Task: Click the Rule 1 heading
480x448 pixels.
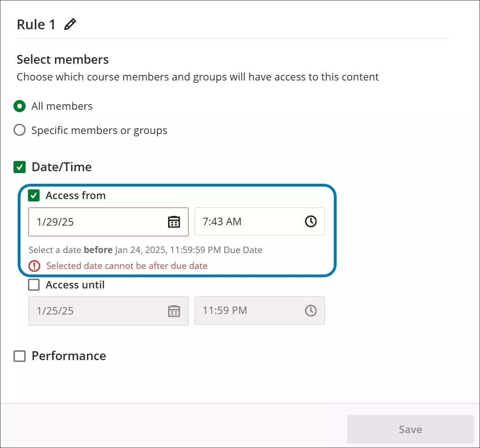Action: (35, 24)
